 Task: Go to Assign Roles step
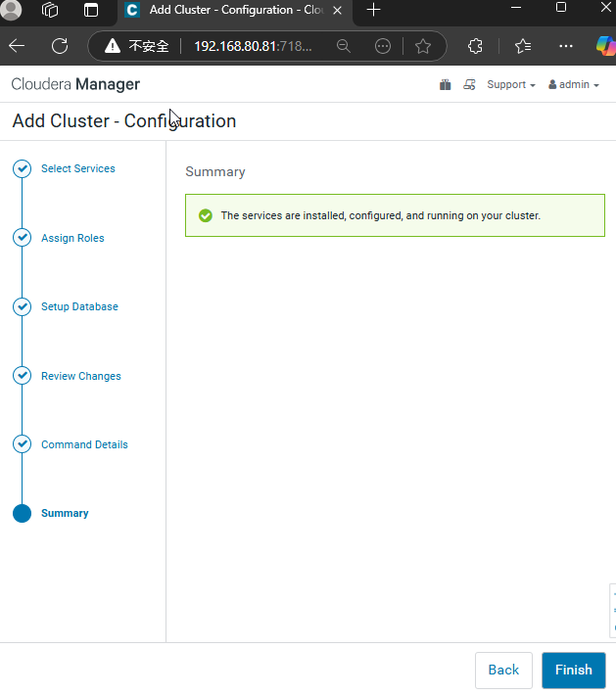coord(72,238)
